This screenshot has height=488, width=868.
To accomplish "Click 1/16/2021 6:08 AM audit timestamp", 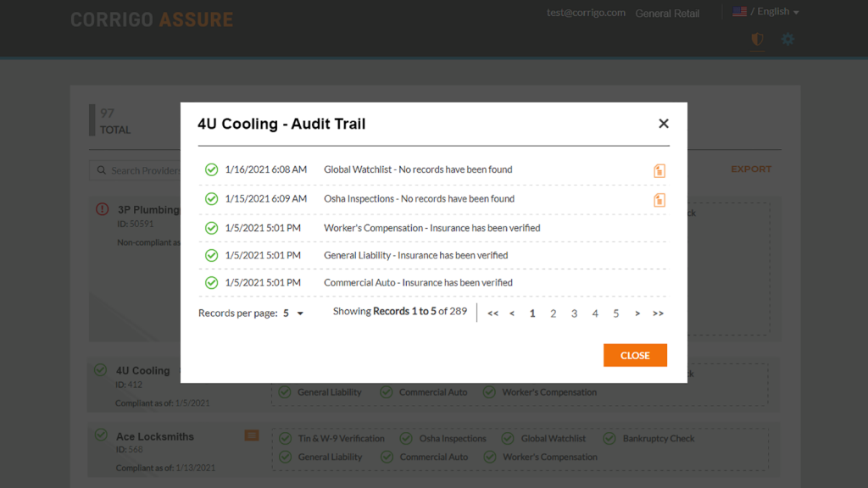I will [265, 169].
